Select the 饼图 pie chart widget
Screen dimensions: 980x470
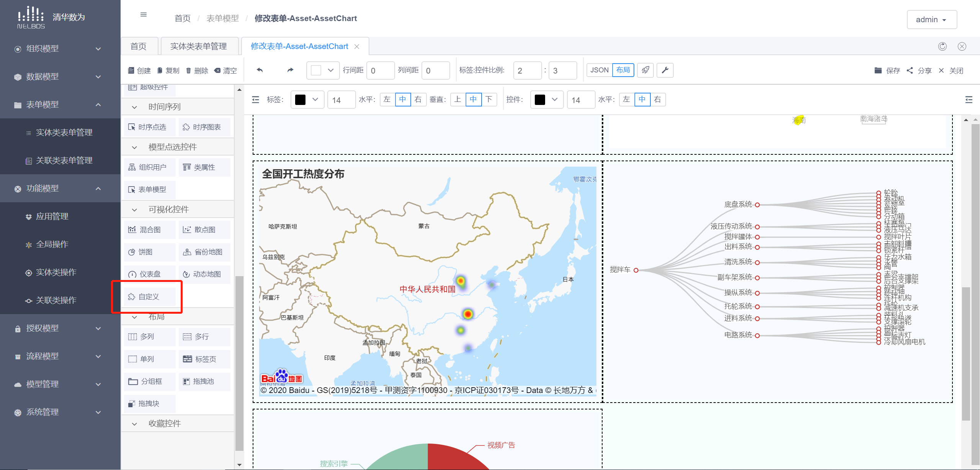[150, 252]
